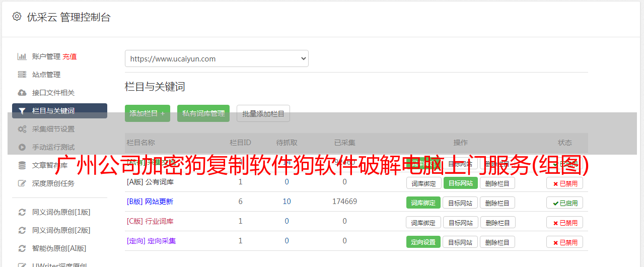The width and height of the screenshot is (644, 267).
Task: Click 目标网站 in the 行业词库 row
Action: (x=460, y=222)
